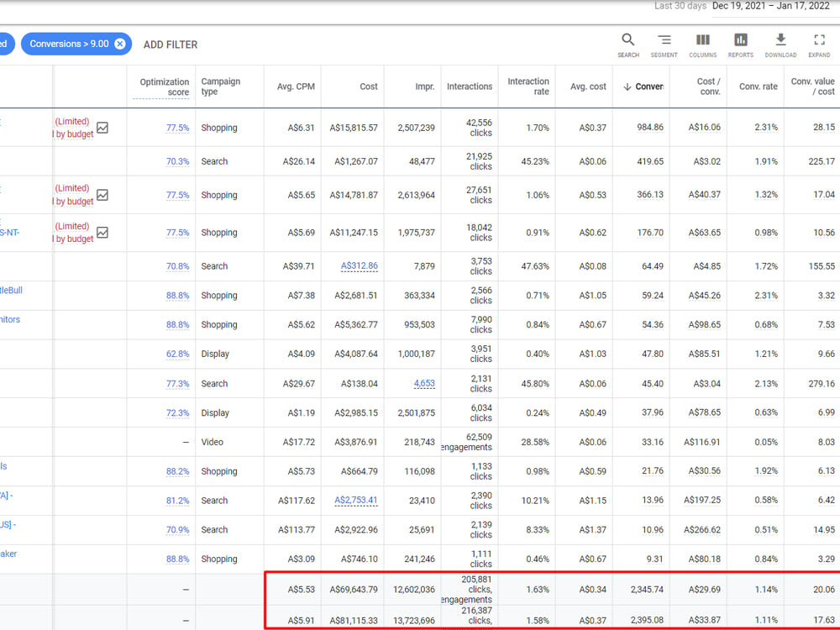The width and height of the screenshot is (840, 630).
Task: Click the Interaction rate column header
Action: tap(528, 87)
